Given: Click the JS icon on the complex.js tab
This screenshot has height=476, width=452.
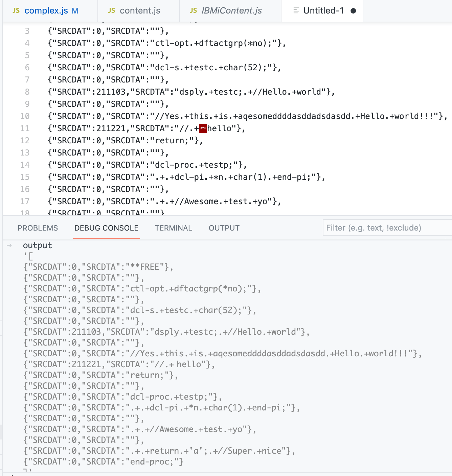Looking at the screenshot, I should 16,10.
